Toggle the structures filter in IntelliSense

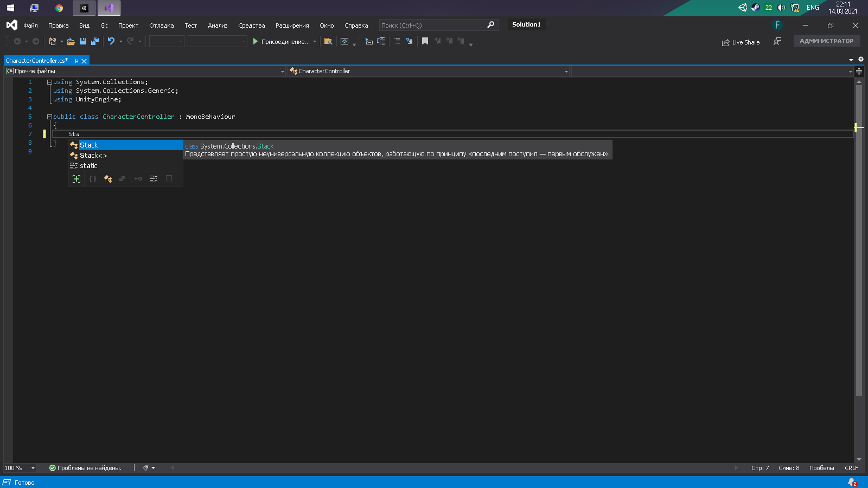[123, 179]
